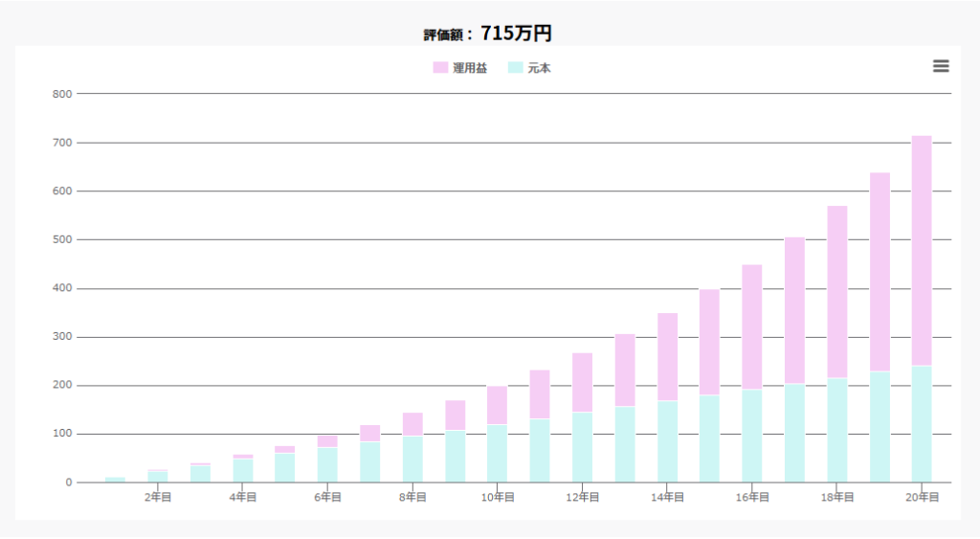Click the 2年目 x-axis label
This screenshot has height=539, width=980.
[x=158, y=497]
